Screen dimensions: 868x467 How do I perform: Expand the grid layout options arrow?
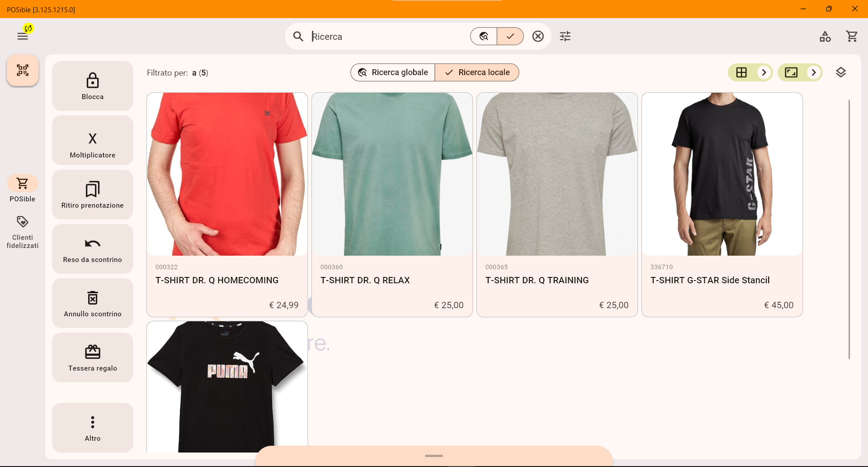[764, 72]
